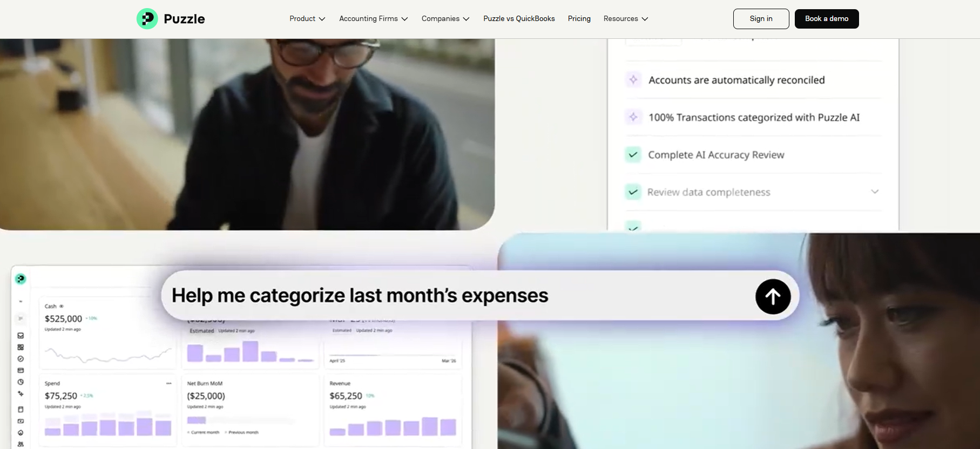This screenshot has height=449, width=980.
Task: Click the cash bill icon in the sidebar
Action: coord(21,421)
